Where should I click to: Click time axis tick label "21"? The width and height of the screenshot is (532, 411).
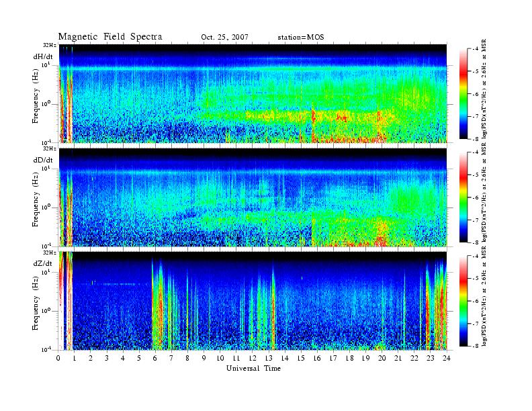click(x=398, y=359)
